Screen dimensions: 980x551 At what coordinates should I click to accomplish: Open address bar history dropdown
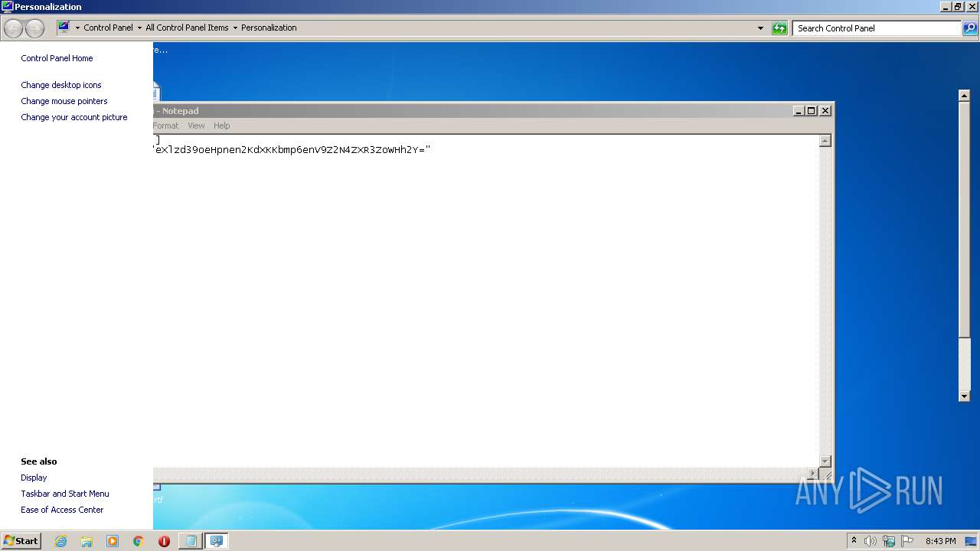click(760, 28)
